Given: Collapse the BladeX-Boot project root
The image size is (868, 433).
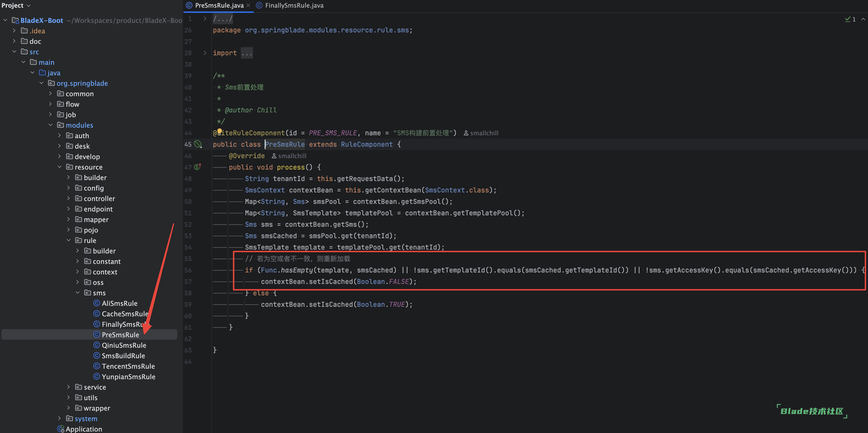Looking at the screenshot, I should 5,20.
